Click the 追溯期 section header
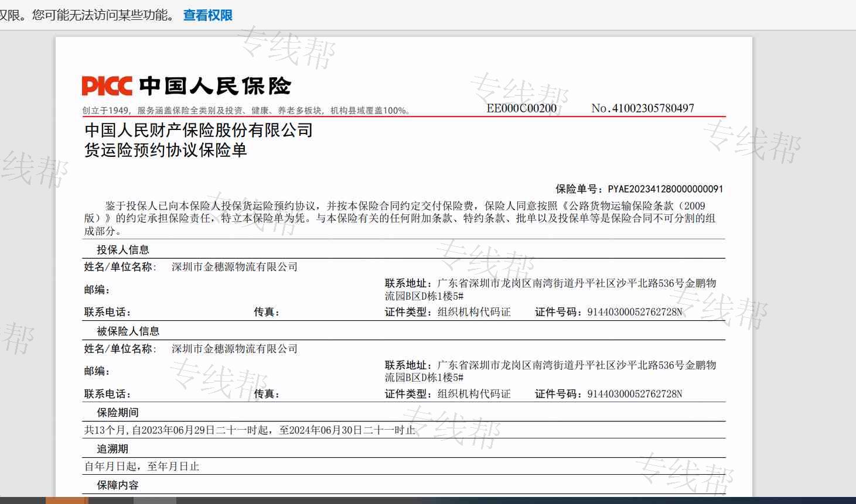This screenshot has height=504, width=856. coord(112,449)
